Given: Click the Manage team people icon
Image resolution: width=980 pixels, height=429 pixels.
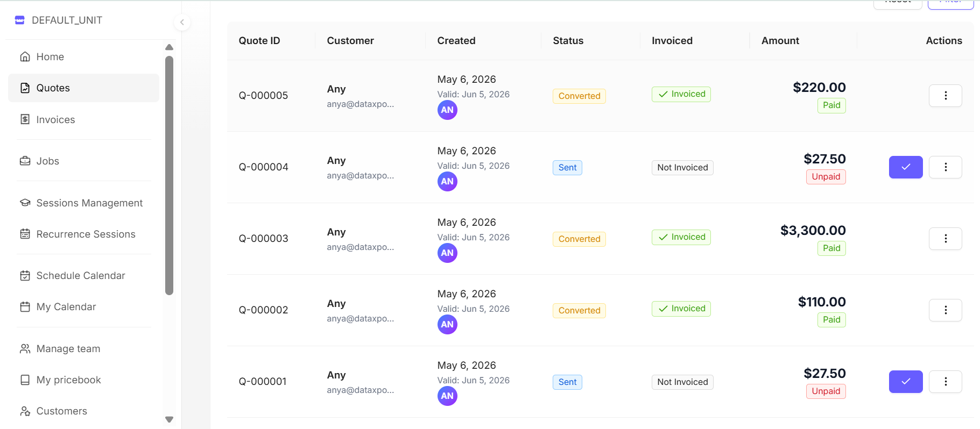Looking at the screenshot, I should [25, 349].
